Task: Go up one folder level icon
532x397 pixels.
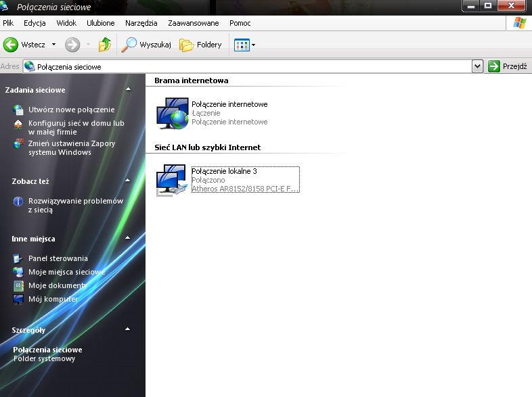Action: coord(105,45)
